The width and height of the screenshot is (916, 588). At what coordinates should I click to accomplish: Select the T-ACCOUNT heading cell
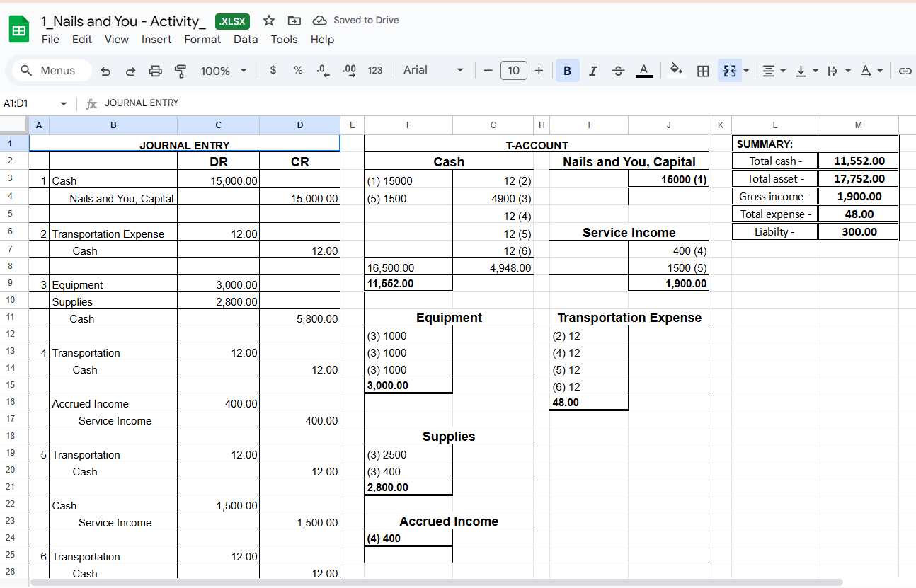pyautogui.click(x=537, y=144)
